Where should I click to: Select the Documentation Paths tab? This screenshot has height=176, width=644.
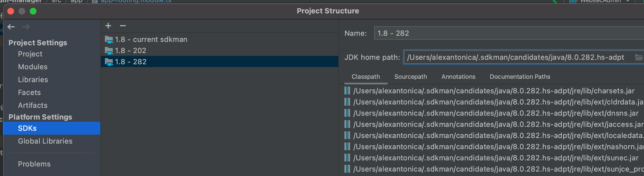[519, 77]
